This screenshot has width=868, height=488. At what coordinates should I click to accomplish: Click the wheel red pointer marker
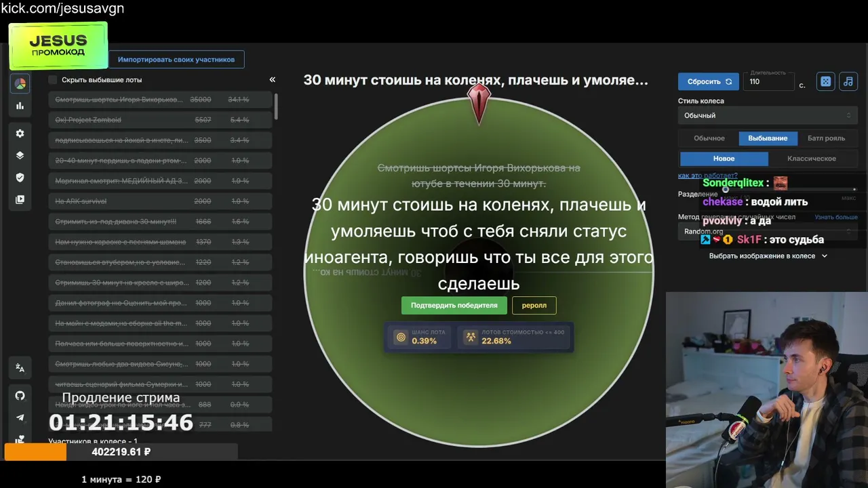[479, 104]
